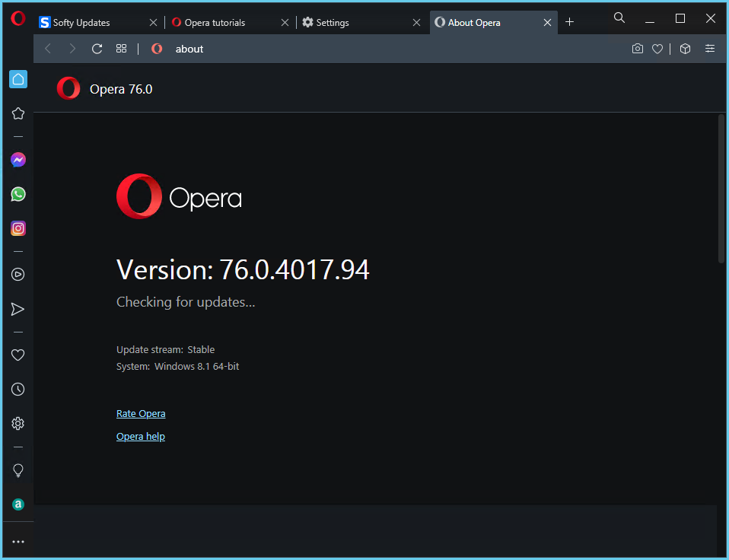Image resolution: width=729 pixels, height=560 pixels.
Task: Open Pinboards heart in the sidebar
Action: [x=18, y=355]
